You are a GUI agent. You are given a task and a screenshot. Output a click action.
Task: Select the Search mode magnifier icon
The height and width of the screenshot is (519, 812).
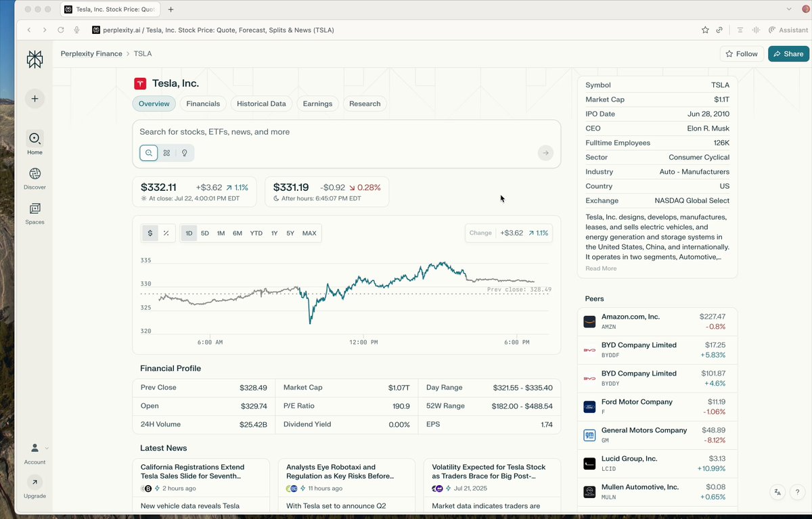(x=149, y=153)
